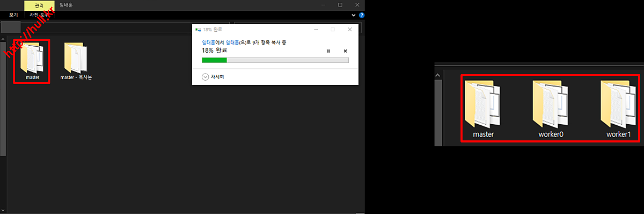Open the destination 임태훈 link in copy dialog
644x214 pixels.
[x=233, y=42]
